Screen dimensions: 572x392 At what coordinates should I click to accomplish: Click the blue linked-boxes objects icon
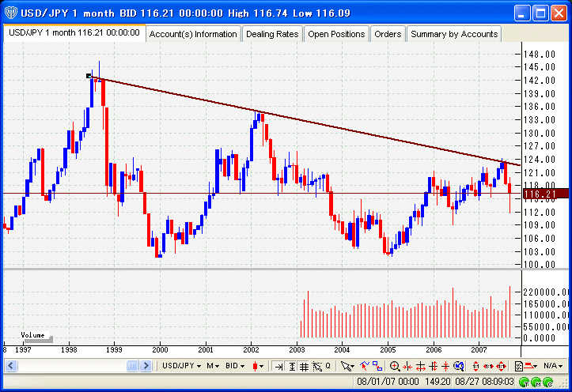377,366
